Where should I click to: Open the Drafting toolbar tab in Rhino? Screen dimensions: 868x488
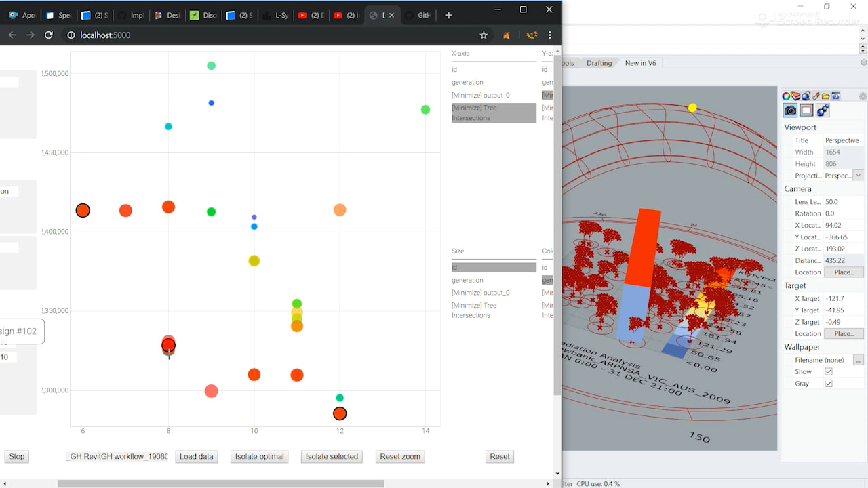click(x=599, y=63)
